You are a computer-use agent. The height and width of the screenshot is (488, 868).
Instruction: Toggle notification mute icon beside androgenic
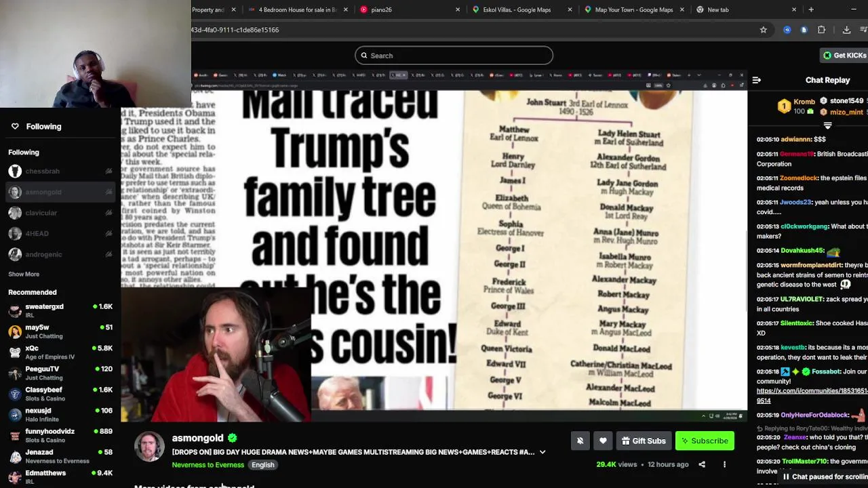point(108,255)
